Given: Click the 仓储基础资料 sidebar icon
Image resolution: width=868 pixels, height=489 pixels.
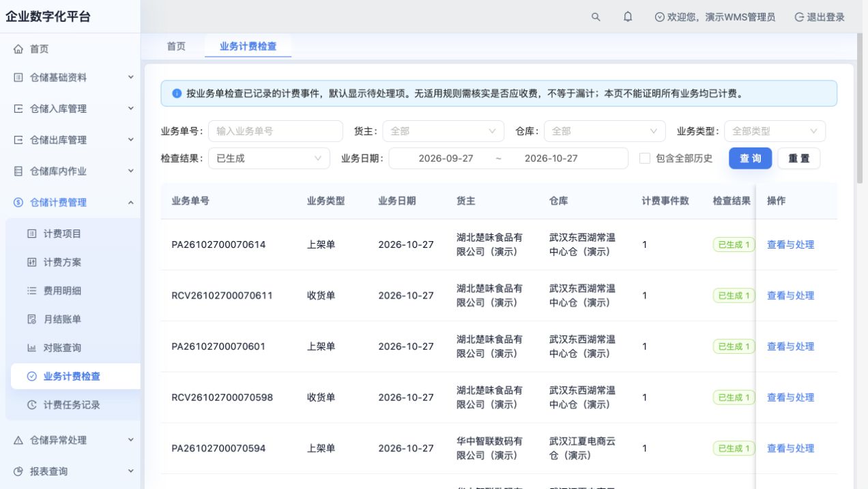Looking at the screenshot, I should [x=18, y=78].
